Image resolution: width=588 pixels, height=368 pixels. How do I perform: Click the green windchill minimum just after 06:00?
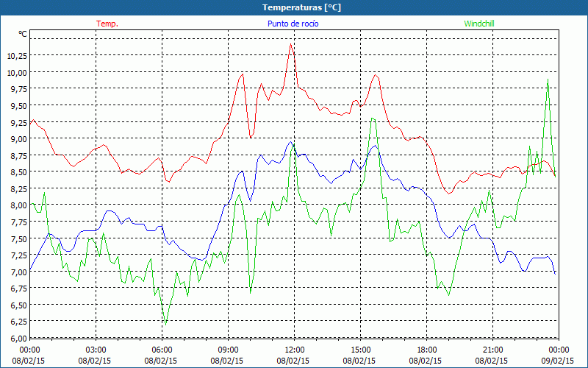165,325
